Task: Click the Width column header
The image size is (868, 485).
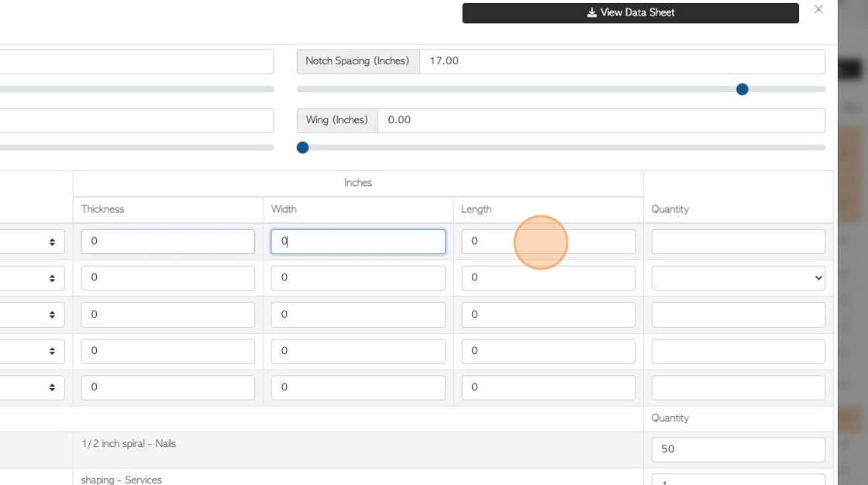Action: click(284, 209)
